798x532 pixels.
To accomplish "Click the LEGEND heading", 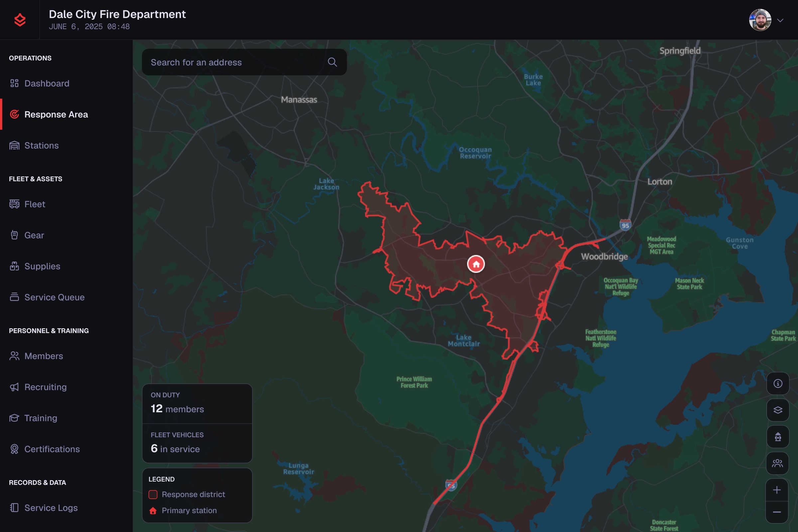I will [162, 479].
